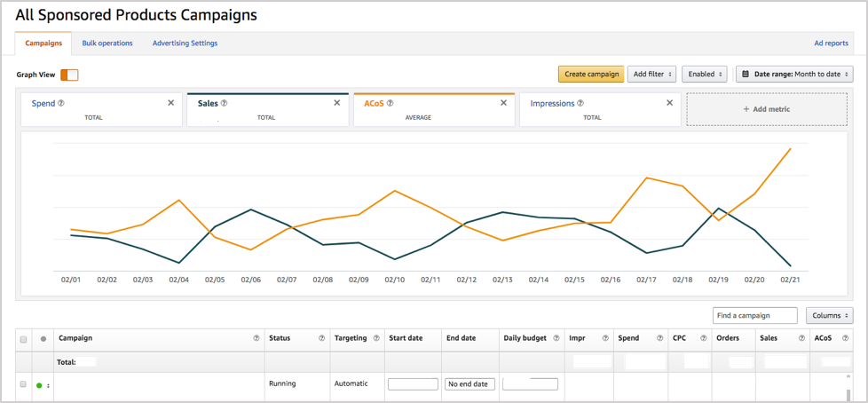Image resolution: width=868 pixels, height=403 pixels.
Task: Switch to Bulk operations tab
Action: coord(107,43)
